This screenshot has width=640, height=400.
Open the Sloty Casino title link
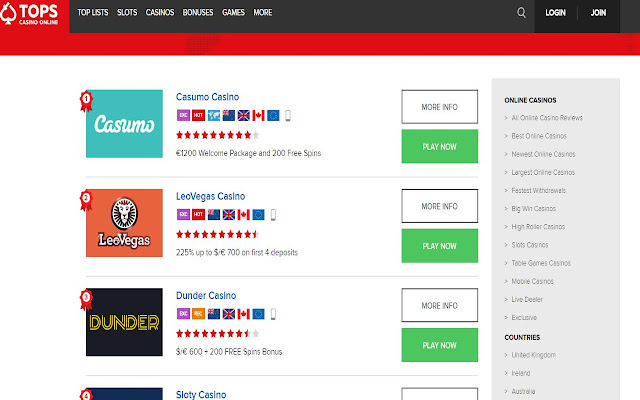pos(201,395)
